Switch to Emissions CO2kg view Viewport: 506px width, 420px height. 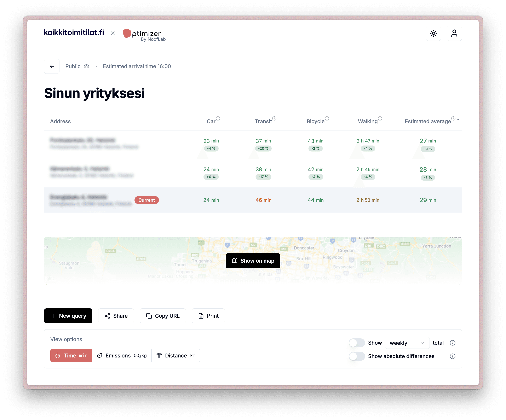pyautogui.click(x=122, y=355)
